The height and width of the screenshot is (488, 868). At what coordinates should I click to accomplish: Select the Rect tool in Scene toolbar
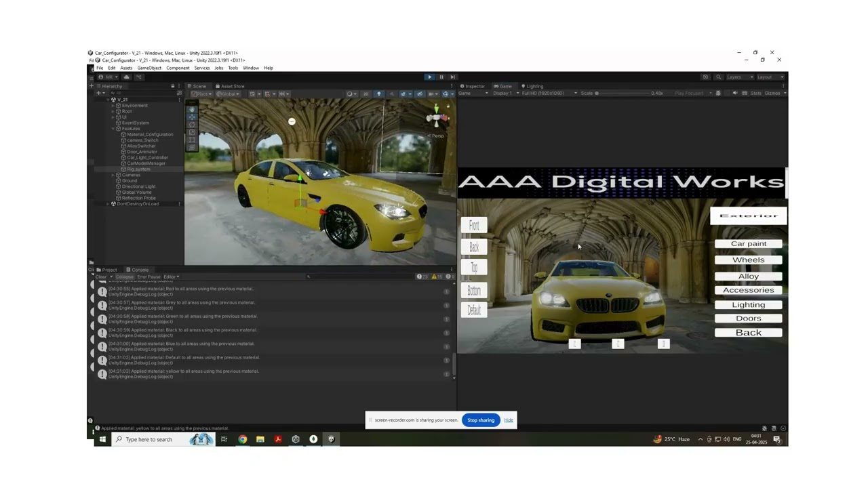pos(192,140)
